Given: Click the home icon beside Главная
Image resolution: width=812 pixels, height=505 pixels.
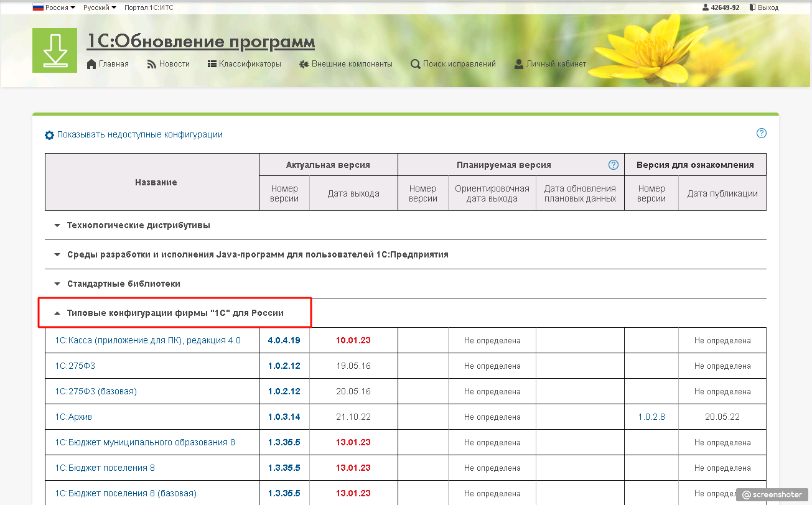Looking at the screenshot, I should pos(91,64).
